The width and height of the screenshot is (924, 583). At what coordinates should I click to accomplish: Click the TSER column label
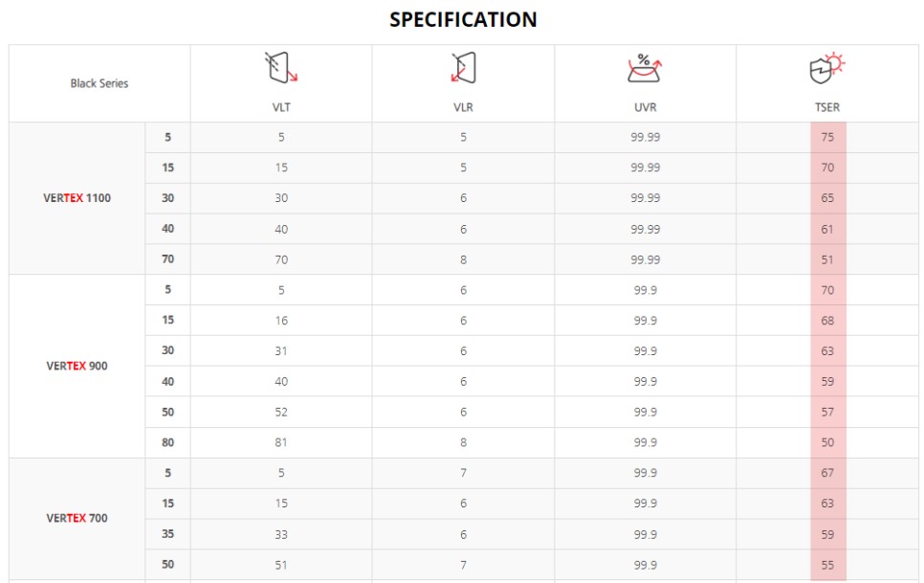pyautogui.click(x=826, y=107)
